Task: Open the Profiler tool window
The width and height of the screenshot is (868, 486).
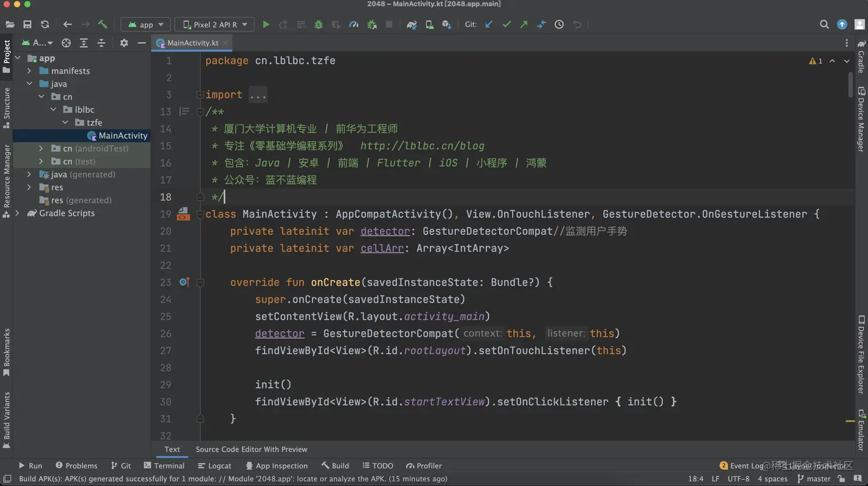Action: coord(424,466)
